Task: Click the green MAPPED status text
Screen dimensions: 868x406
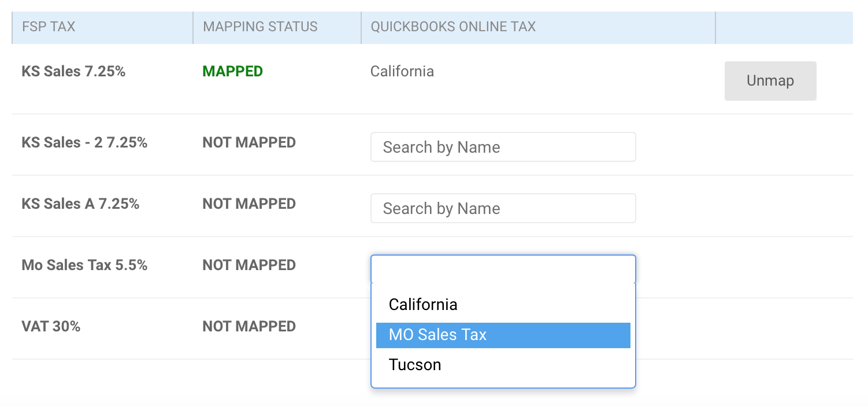Action: pyautogui.click(x=232, y=72)
